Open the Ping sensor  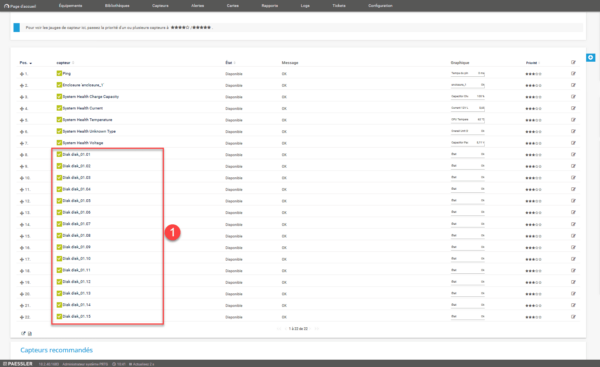67,73
